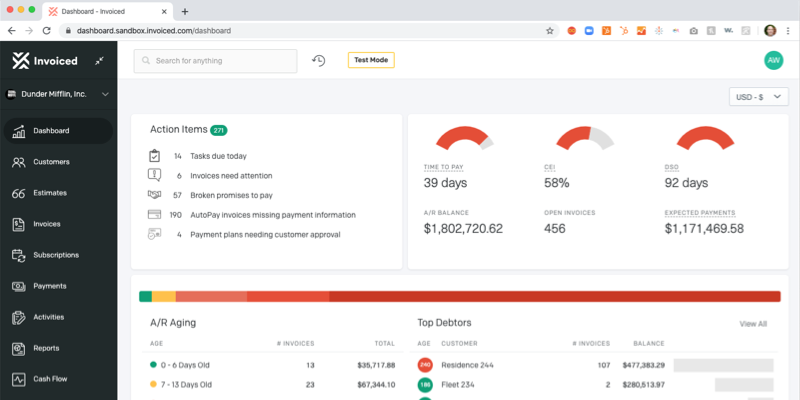
Task: Click the A/R balance $1,802,720.62 value
Action: pos(463,229)
